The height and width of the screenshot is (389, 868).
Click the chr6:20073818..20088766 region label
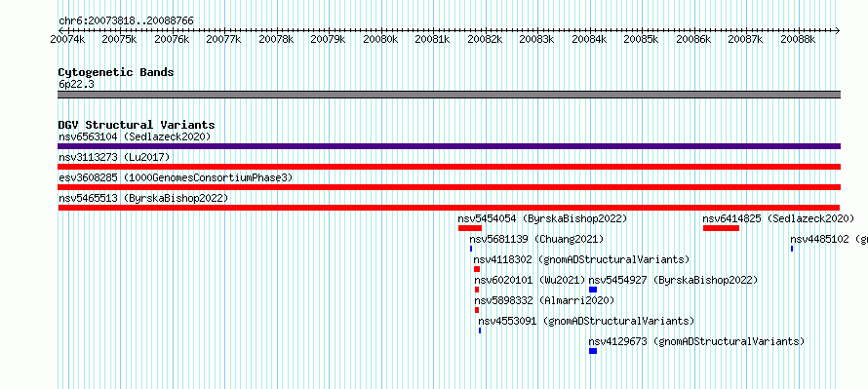(x=126, y=21)
